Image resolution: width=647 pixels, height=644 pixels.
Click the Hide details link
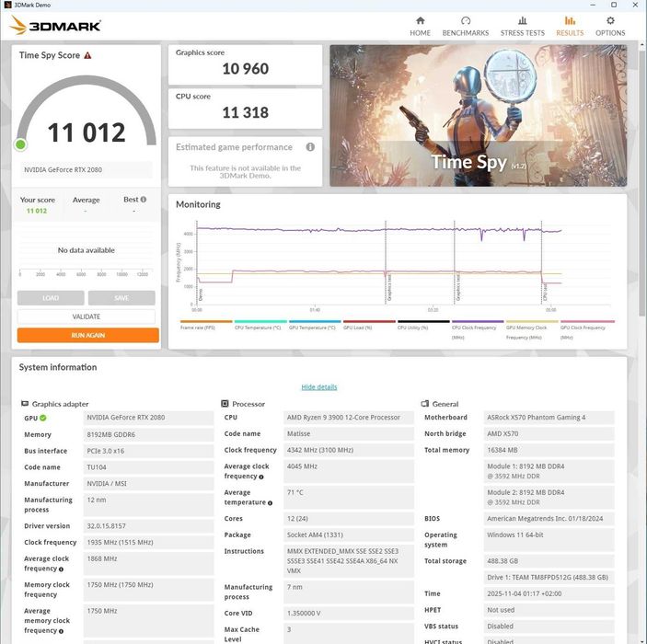tap(319, 387)
